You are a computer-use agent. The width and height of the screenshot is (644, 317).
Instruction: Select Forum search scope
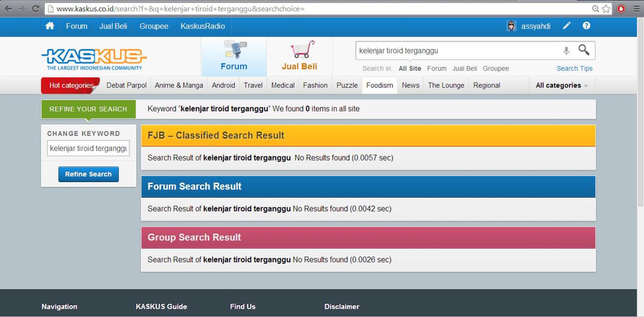(x=437, y=68)
